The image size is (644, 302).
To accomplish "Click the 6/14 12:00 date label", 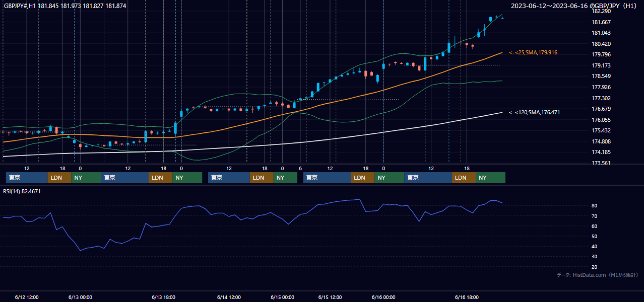I will click(228, 297).
